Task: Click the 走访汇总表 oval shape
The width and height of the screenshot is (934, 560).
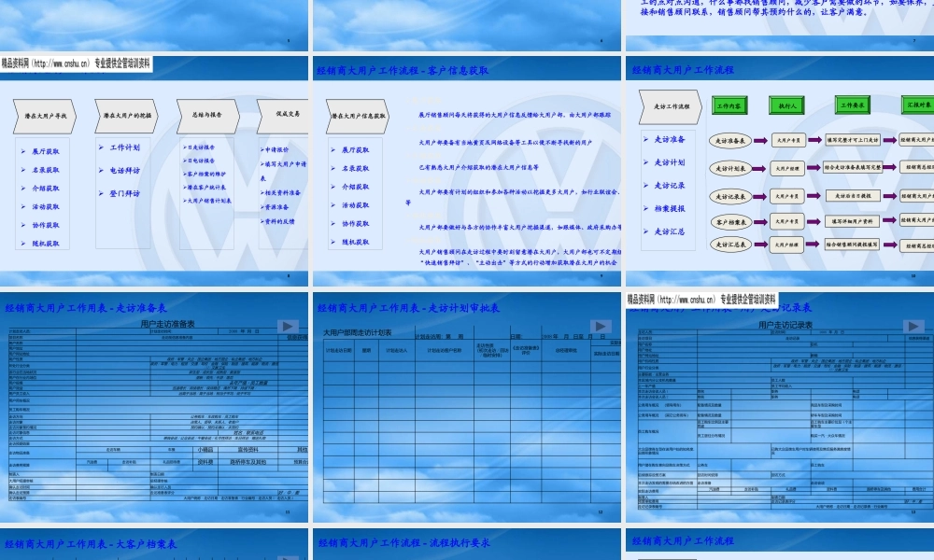Action: tap(730, 244)
